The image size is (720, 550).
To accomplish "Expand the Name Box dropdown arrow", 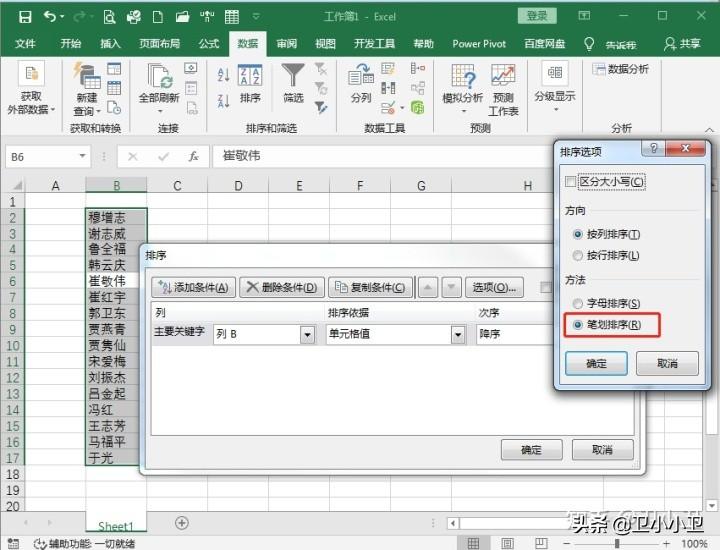I will [x=83, y=156].
